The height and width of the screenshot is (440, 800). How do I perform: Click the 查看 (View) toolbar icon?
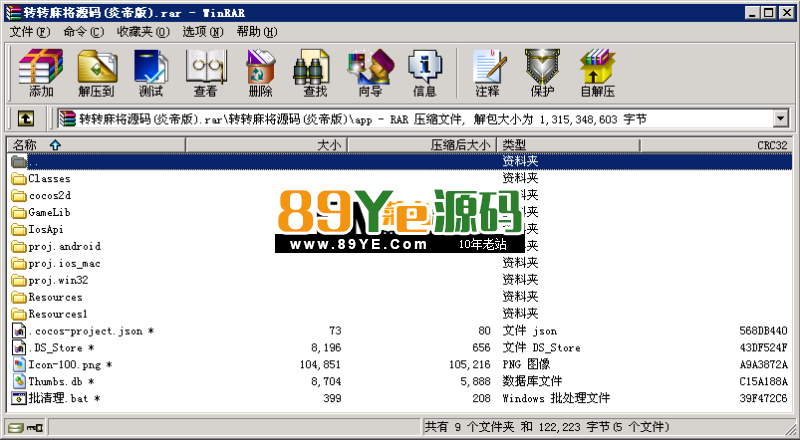click(x=205, y=72)
